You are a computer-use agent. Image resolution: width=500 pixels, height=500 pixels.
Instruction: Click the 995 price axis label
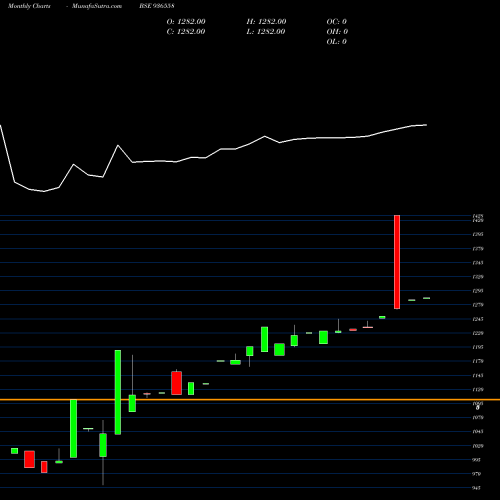tap(477, 460)
